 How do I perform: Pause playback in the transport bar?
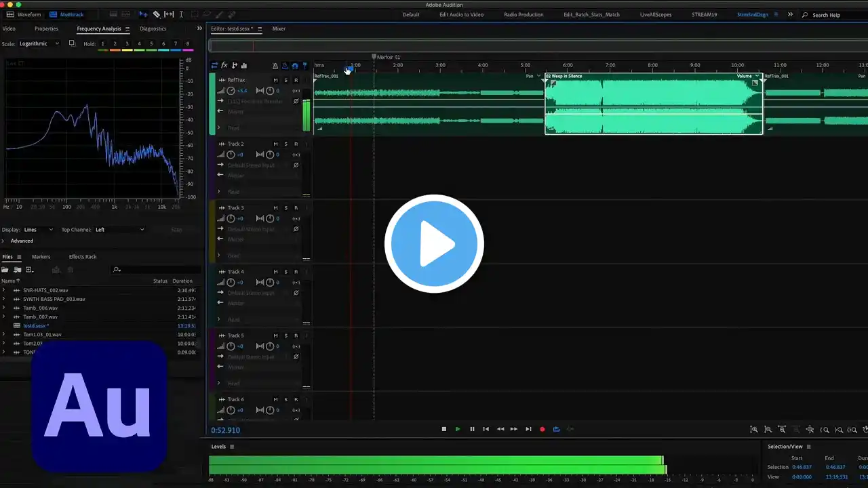point(472,429)
